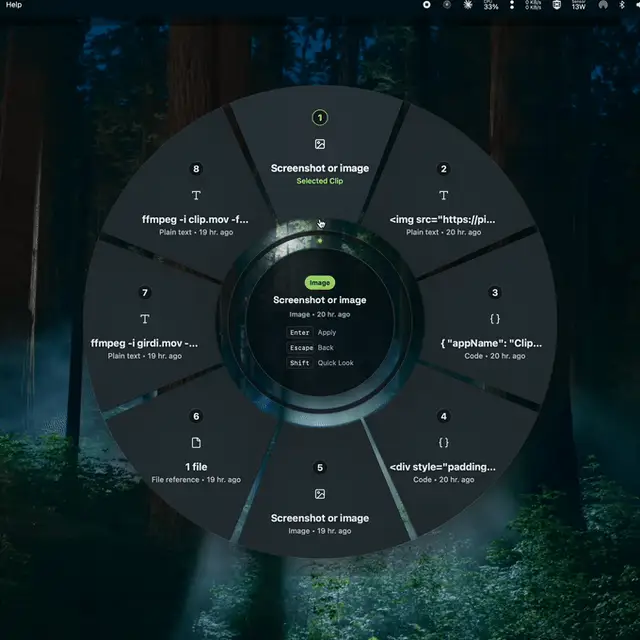Open the Help menu
This screenshot has height=640, width=640.
[13, 4]
